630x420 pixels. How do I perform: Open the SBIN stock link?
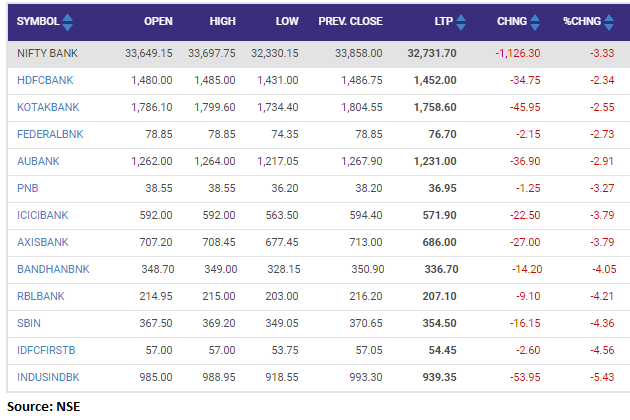click(x=30, y=324)
